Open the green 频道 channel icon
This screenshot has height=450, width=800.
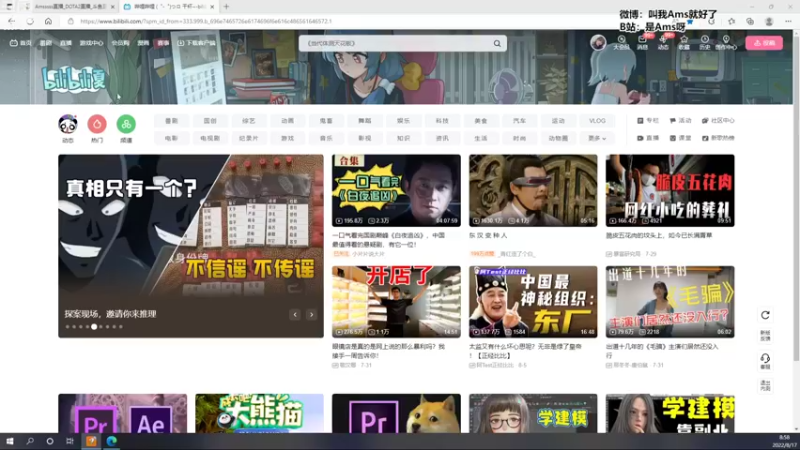point(126,124)
